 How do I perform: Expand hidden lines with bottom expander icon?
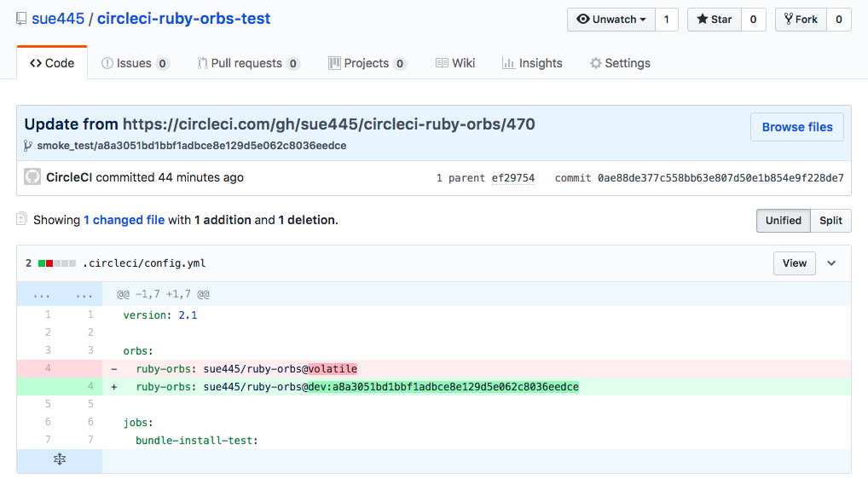(x=60, y=459)
